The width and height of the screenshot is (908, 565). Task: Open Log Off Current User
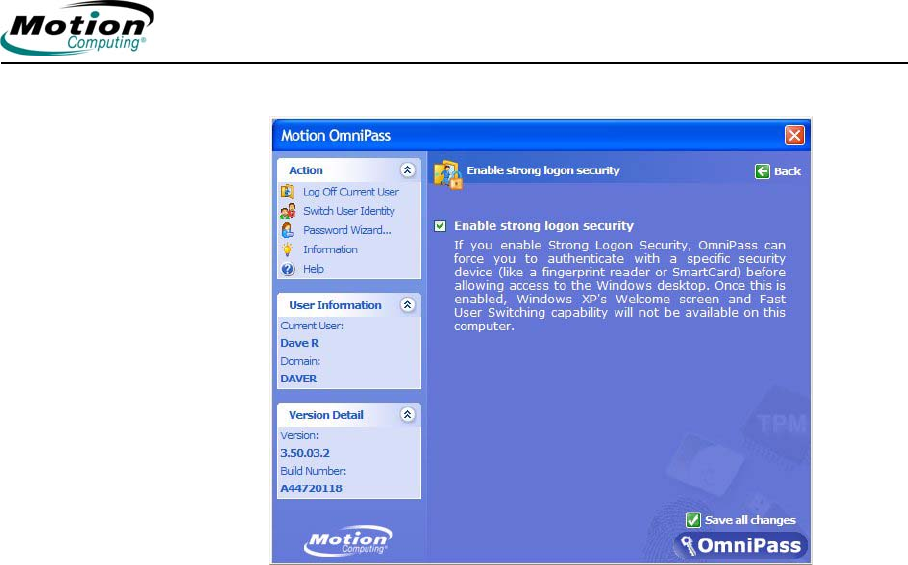click(x=350, y=192)
